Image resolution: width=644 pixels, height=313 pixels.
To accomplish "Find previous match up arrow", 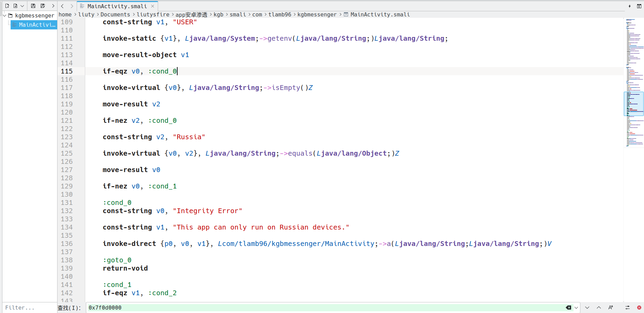I will point(599,308).
